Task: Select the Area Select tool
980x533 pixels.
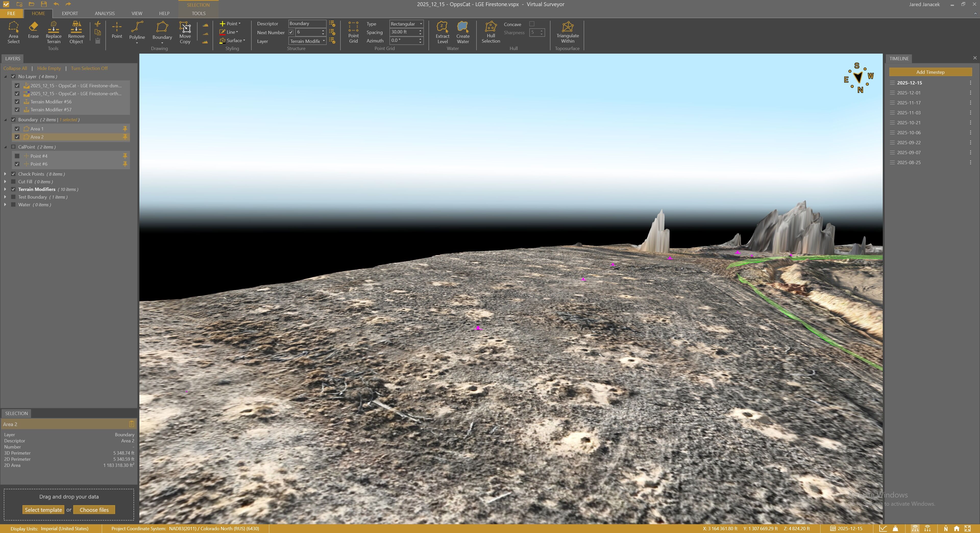Action: click(x=13, y=32)
